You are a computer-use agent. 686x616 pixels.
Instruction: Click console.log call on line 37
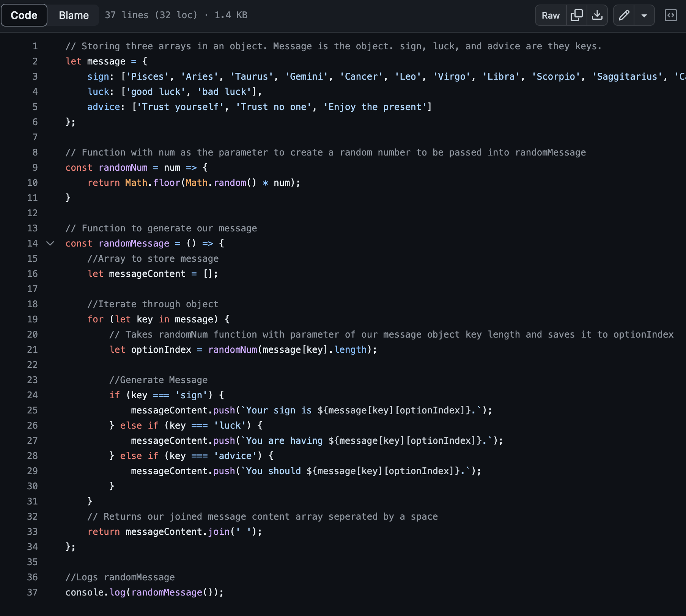96,592
